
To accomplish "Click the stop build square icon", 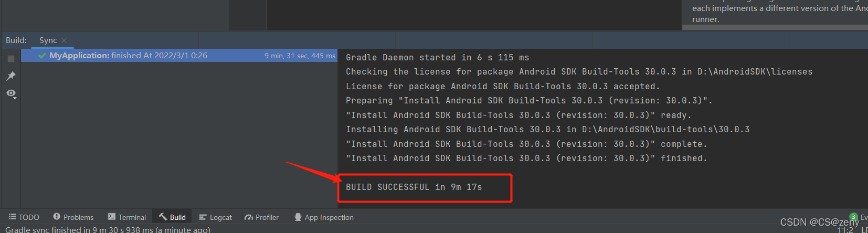I will pos(11,59).
